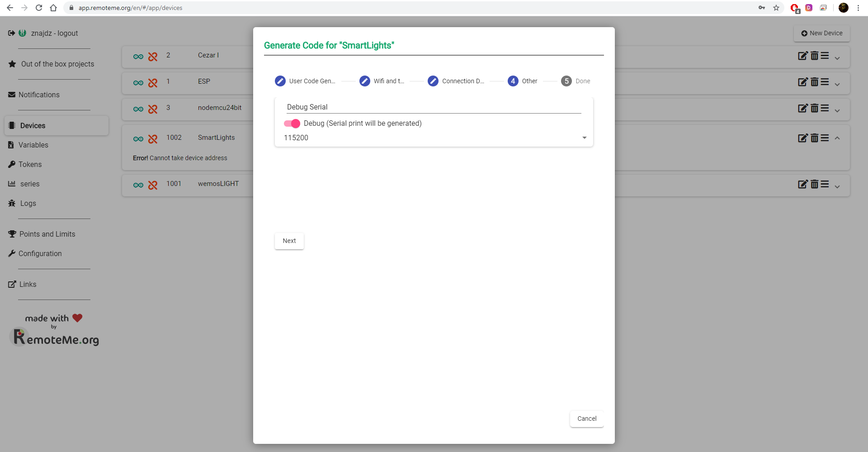Image resolution: width=868 pixels, height=452 pixels.
Task: Open the 115200 baud rate dropdown
Action: point(434,138)
